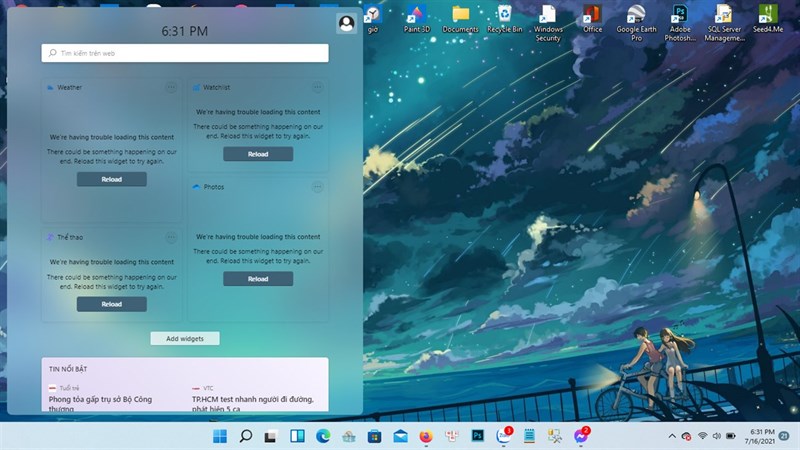Viewport: 800px width, 450px height.
Task: Open Messenger from the taskbar
Action: pyautogui.click(x=581, y=436)
